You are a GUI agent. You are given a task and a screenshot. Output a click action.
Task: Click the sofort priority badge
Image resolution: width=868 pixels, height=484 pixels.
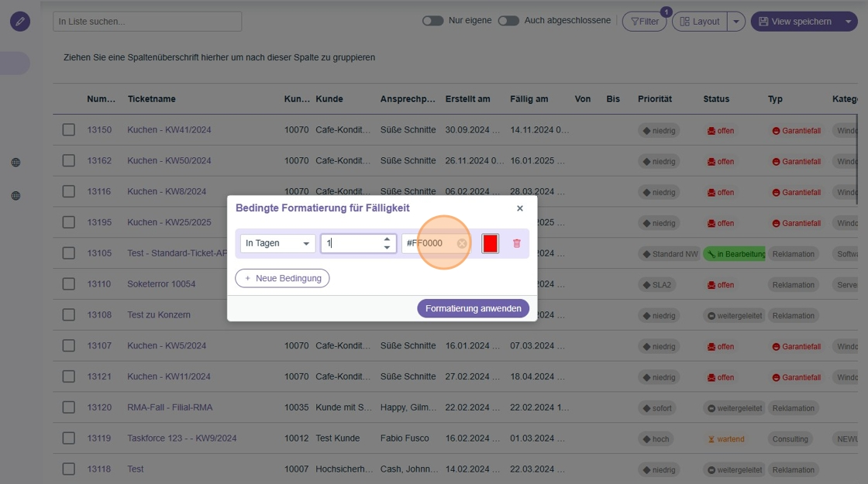click(x=657, y=408)
